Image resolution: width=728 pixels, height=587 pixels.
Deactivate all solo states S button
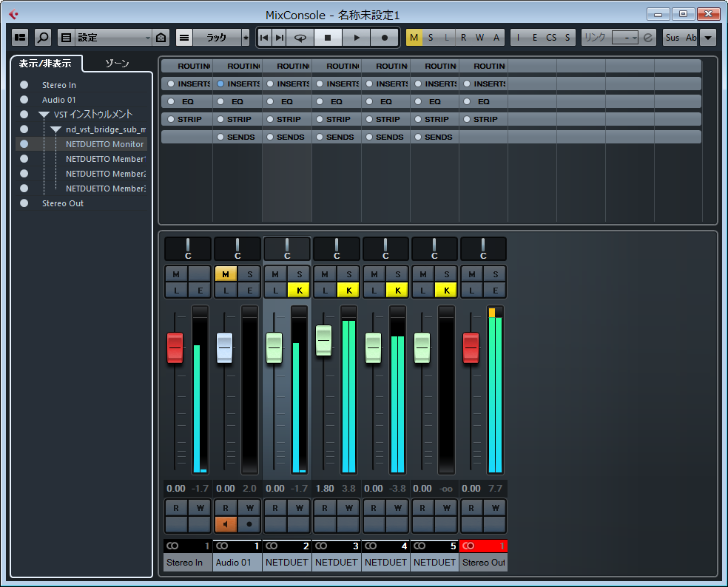tap(431, 38)
